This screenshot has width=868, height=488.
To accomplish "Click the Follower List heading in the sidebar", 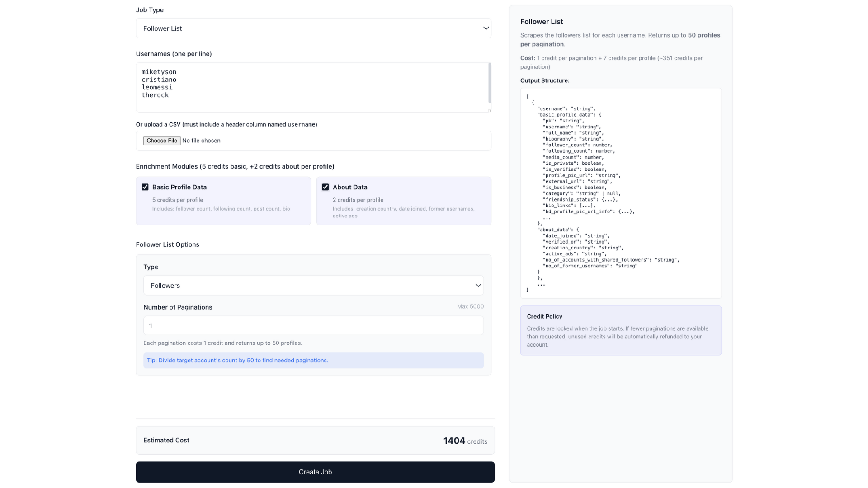I will pyautogui.click(x=541, y=21).
